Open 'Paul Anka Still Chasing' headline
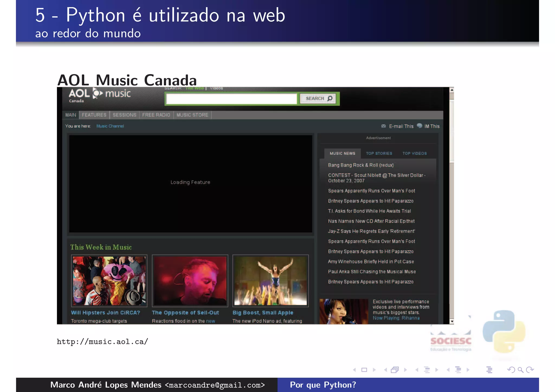 tap(372, 272)
